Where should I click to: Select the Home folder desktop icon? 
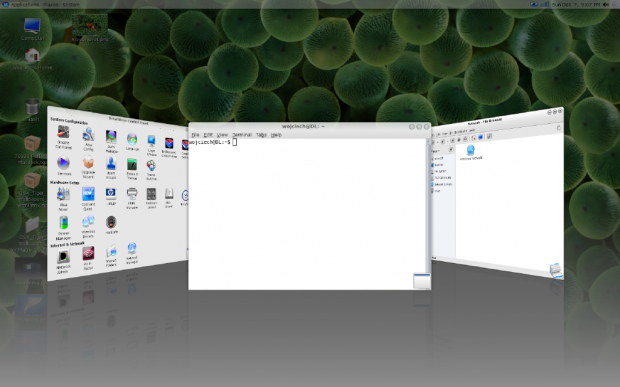click(32, 59)
